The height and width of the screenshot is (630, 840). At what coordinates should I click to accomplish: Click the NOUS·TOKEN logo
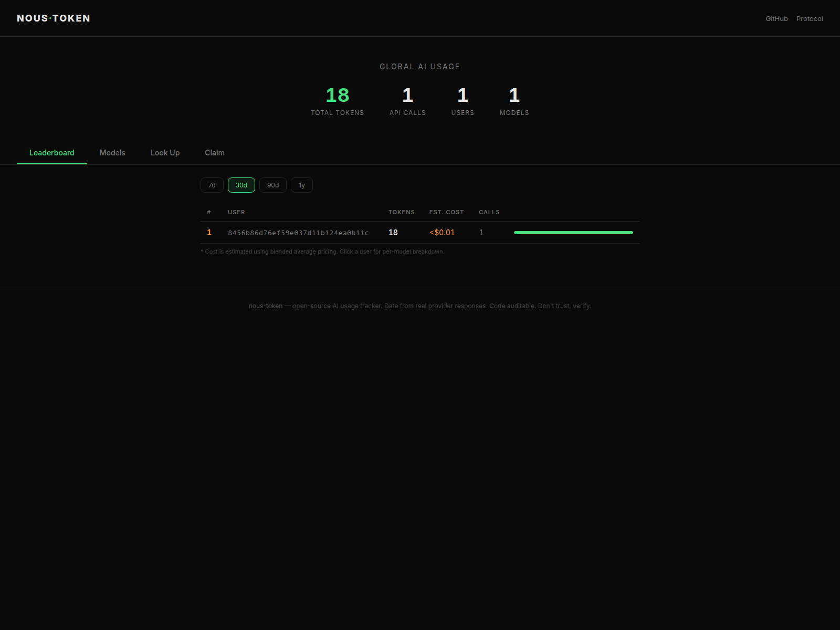point(54,18)
